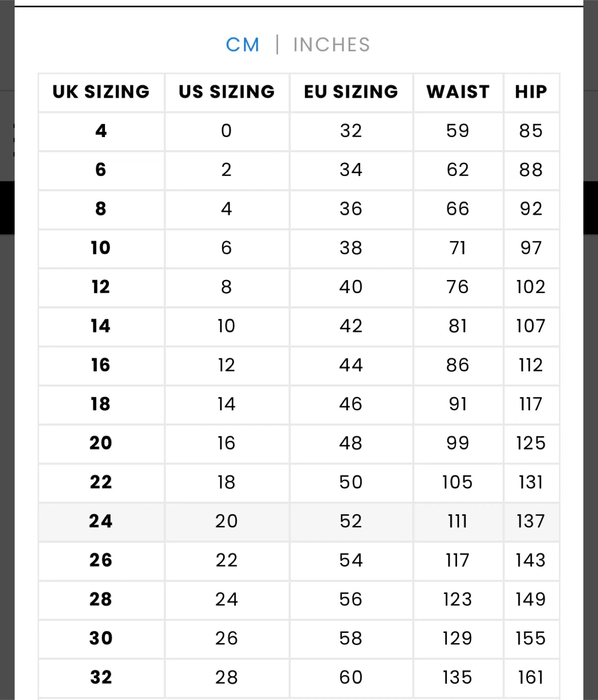Click the EU SIZING column header

click(351, 92)
